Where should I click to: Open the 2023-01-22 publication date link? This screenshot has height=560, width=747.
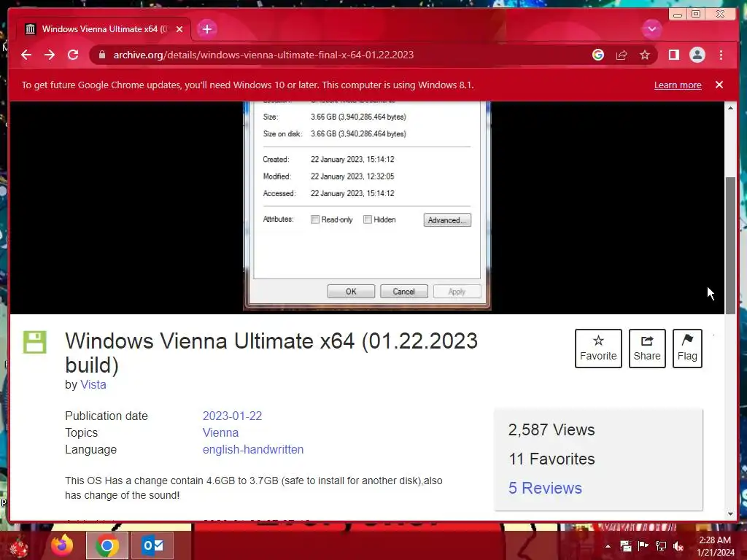[x=232, y=416]
